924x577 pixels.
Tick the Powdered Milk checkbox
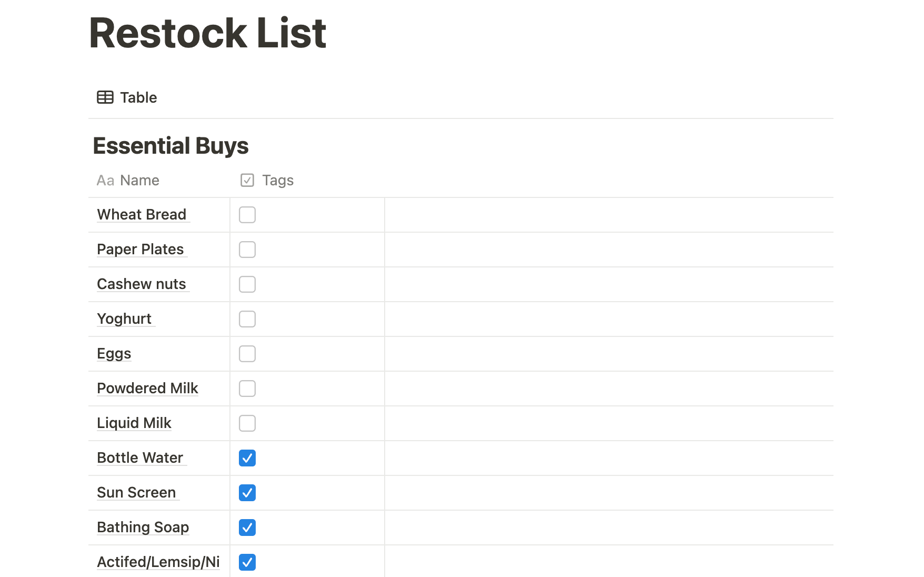[x=247, y=389]
